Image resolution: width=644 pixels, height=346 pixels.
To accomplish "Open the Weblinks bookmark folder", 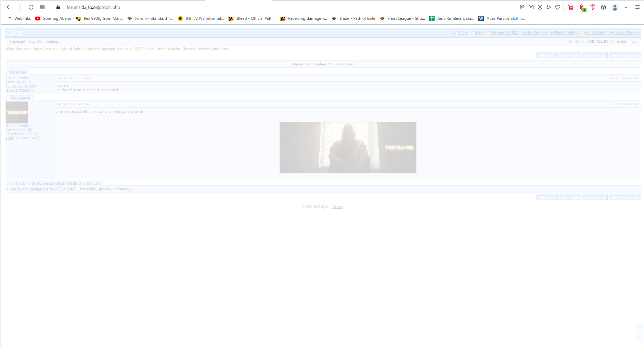I will click(x=19, y=18).
